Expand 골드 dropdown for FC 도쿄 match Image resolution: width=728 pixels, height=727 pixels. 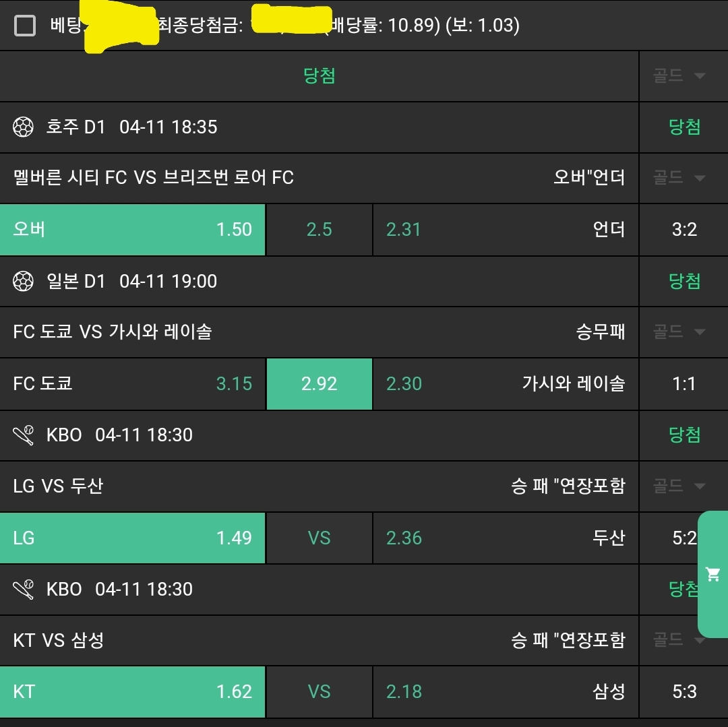(679, 331)
